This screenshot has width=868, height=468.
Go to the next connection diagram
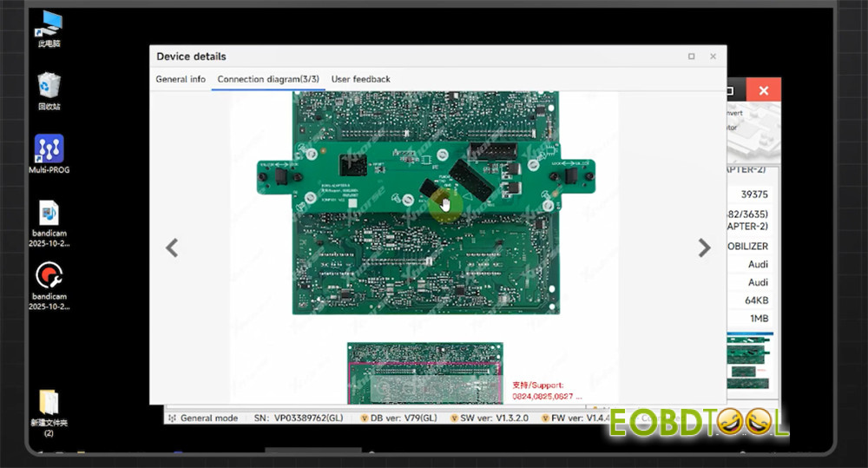pos(704,247)
